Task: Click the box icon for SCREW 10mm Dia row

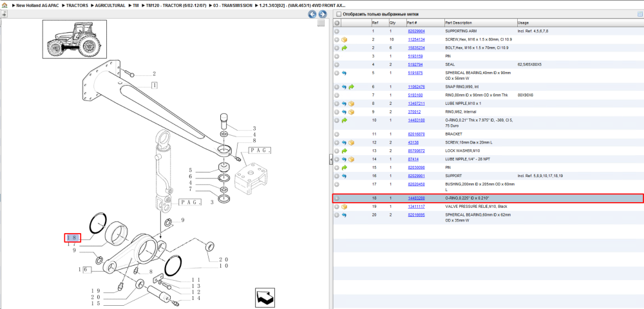Action: point(351,143)
